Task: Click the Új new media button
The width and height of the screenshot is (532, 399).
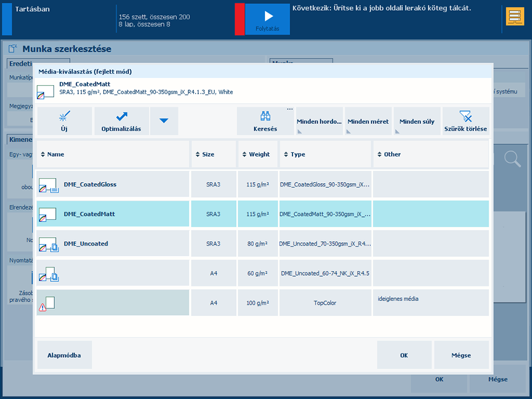Action: point(64,121)
